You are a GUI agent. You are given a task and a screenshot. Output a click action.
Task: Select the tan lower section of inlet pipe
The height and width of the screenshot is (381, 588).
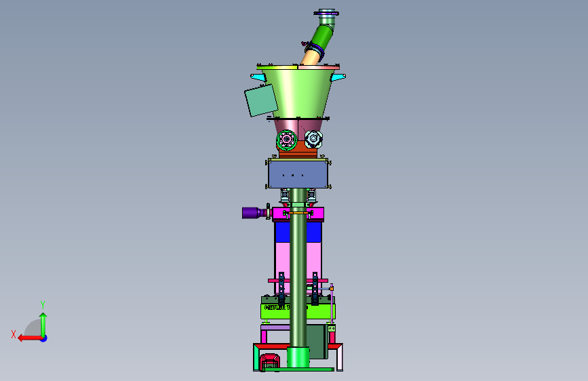click(310, 58)
